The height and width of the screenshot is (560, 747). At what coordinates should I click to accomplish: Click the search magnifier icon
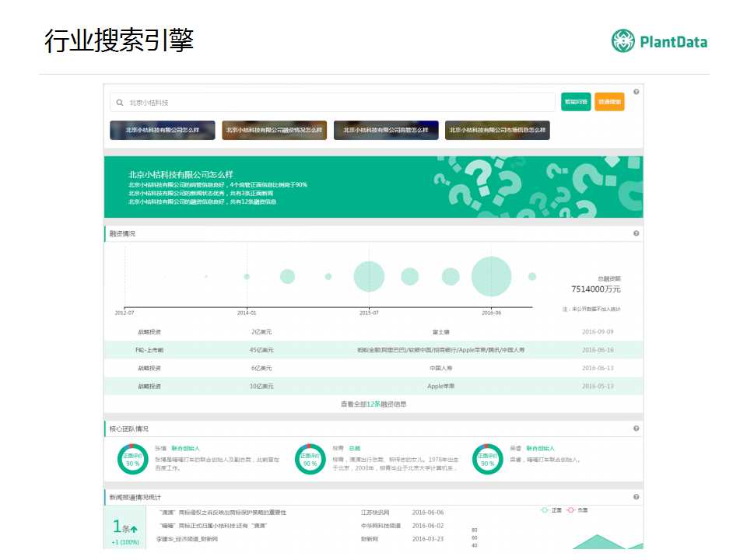click(120, 103)
